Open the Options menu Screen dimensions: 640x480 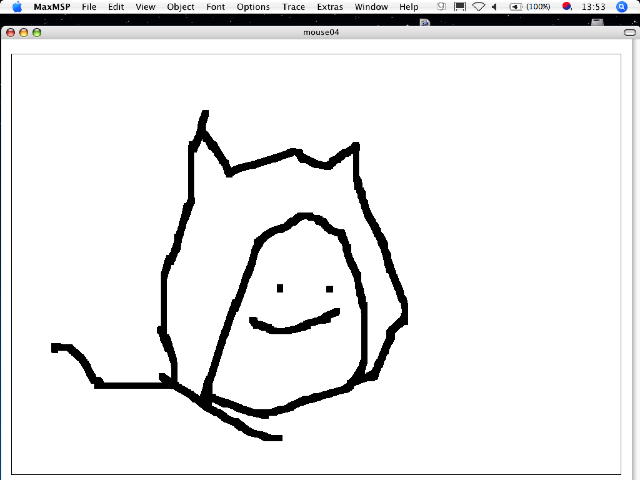point(253,7)
